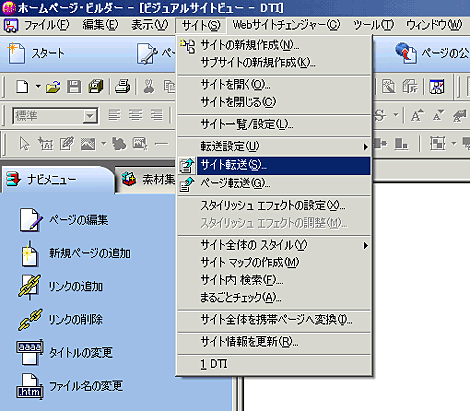Choose ページ転送 from the Site menu
The image size is (470, 411).
pyautogui.click(x=274, y=183)
